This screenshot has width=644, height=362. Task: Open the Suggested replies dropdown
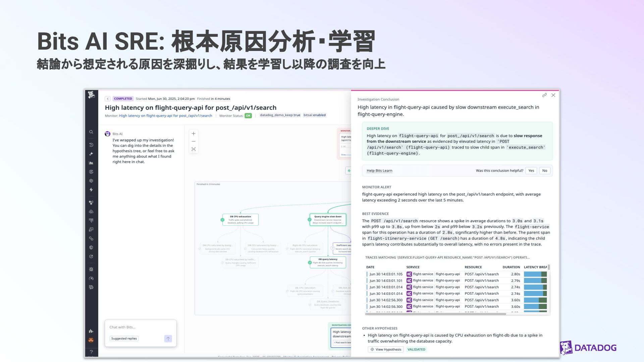(x=124, y=339)
